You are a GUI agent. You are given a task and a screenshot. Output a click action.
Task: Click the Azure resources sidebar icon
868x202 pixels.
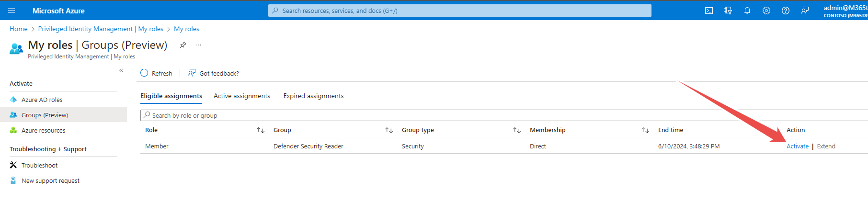point(13,130)
